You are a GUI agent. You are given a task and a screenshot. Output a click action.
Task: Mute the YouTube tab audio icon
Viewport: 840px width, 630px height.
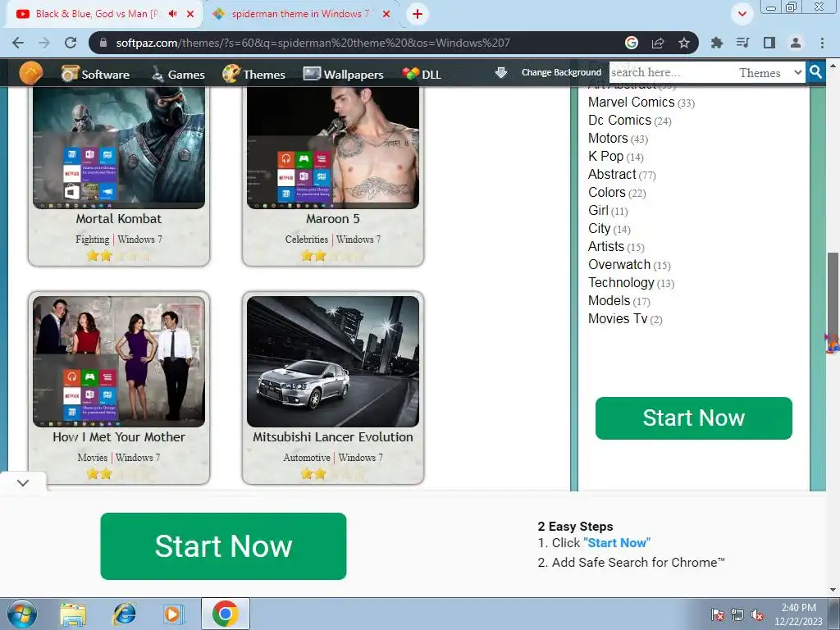point(172,14)
